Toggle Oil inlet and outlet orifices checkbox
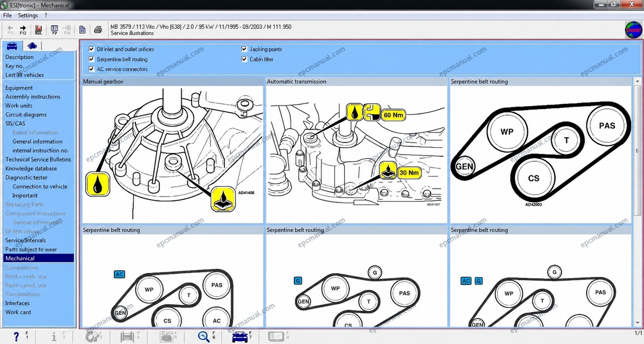644x344 pixels. point(92,49)
